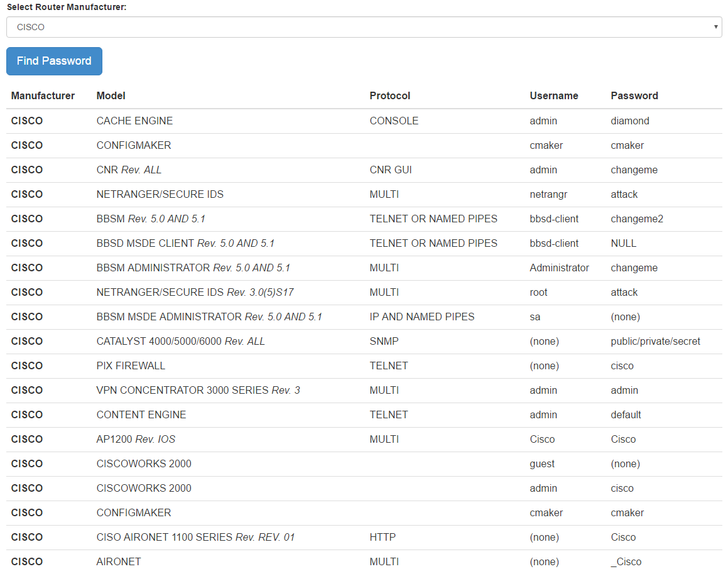Select the BBSD MSDE CLIENT model cell

point(185,243)
